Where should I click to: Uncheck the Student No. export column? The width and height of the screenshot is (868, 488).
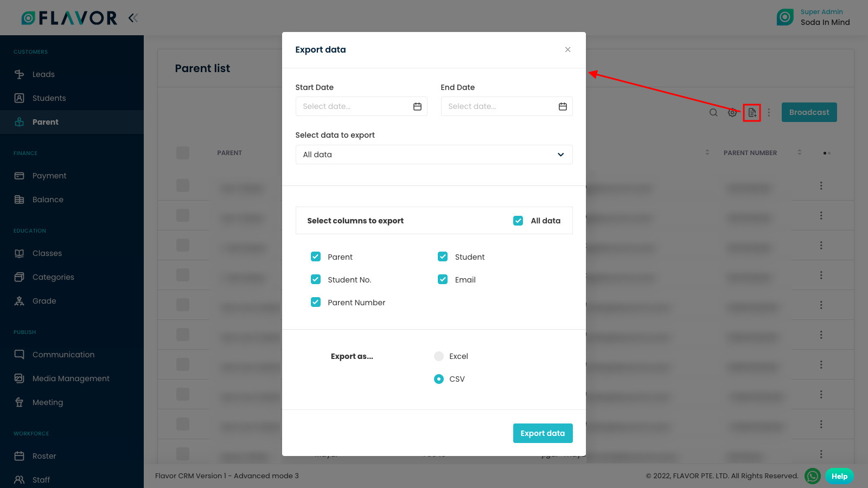click(316, 279)
